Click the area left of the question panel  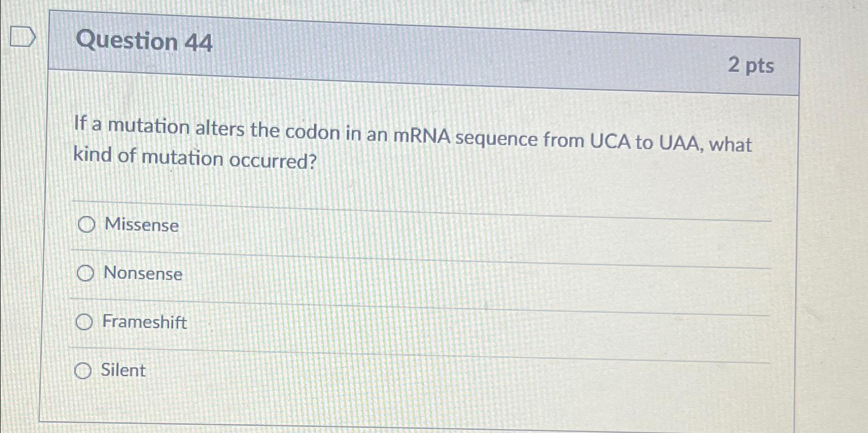coord(23,232)
